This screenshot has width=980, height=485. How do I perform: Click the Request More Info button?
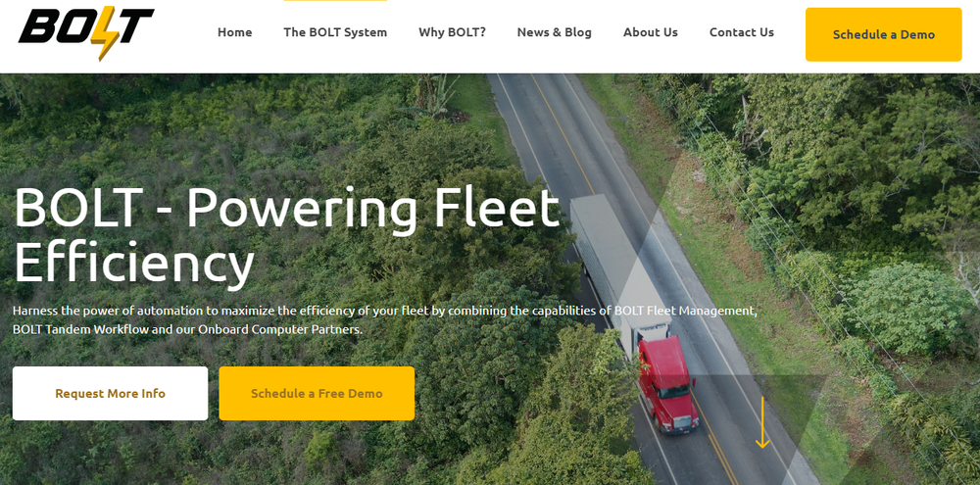[110, 393]
